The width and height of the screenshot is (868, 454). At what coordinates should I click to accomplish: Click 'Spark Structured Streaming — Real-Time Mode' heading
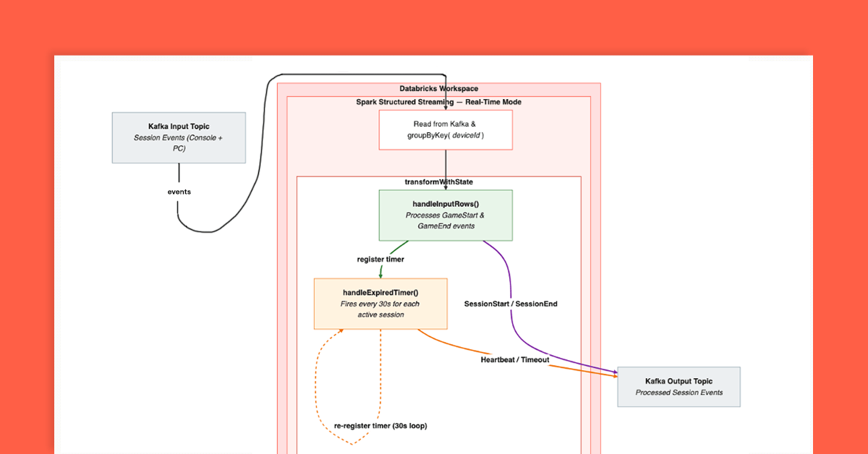(x=438, y=102)
